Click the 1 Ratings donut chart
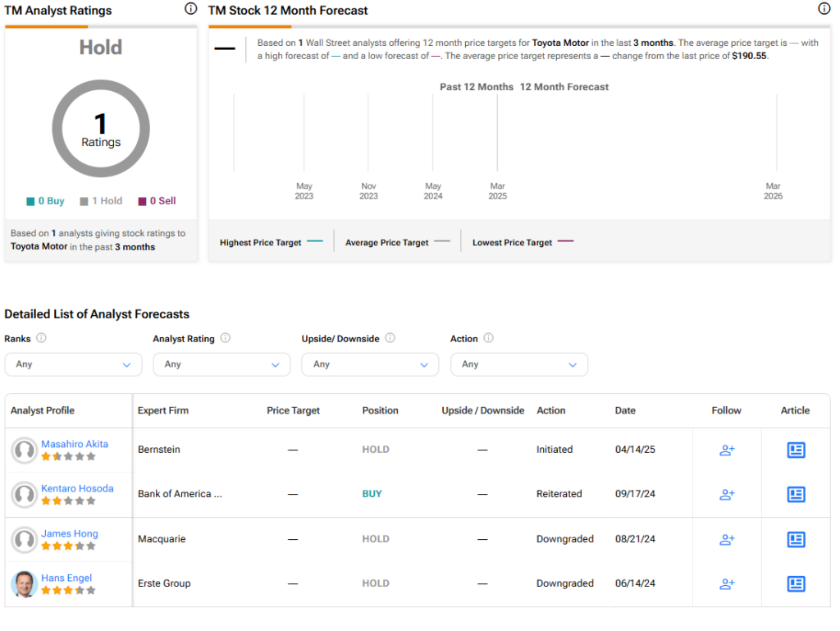Viewport: 840px width, 631px height. (101, 129)
